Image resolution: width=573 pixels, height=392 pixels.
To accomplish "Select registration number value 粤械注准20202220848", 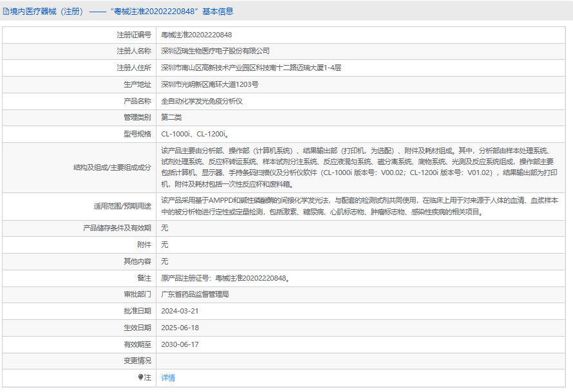I will click(196, 35).
